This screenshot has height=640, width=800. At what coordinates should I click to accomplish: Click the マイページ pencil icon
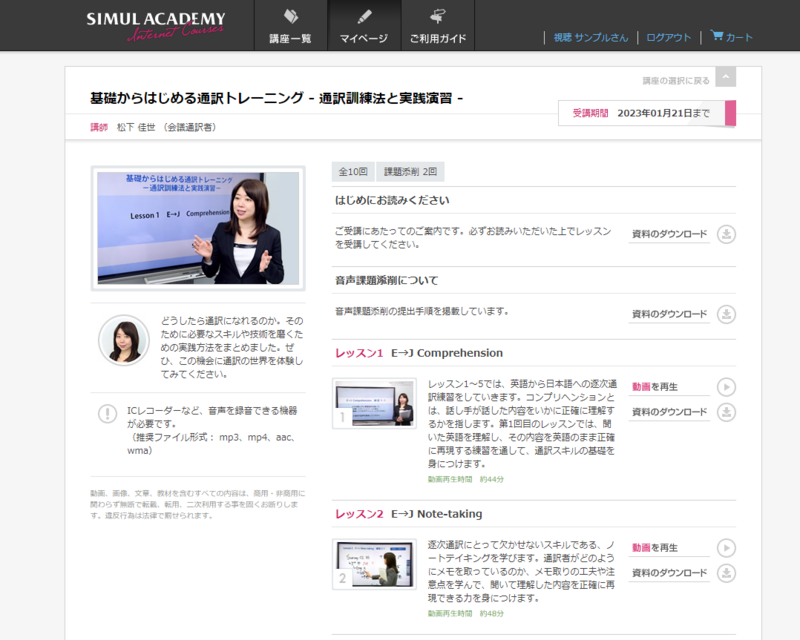pos(364,16)
